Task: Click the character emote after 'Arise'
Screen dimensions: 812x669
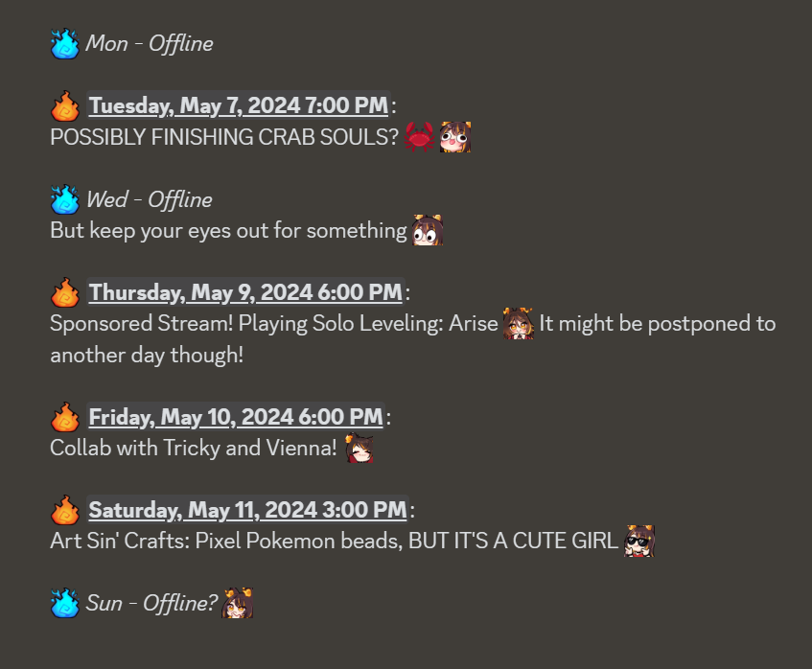Action: (519, 324)
